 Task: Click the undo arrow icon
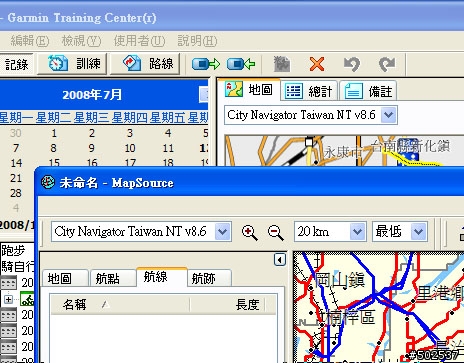point(352,64)
